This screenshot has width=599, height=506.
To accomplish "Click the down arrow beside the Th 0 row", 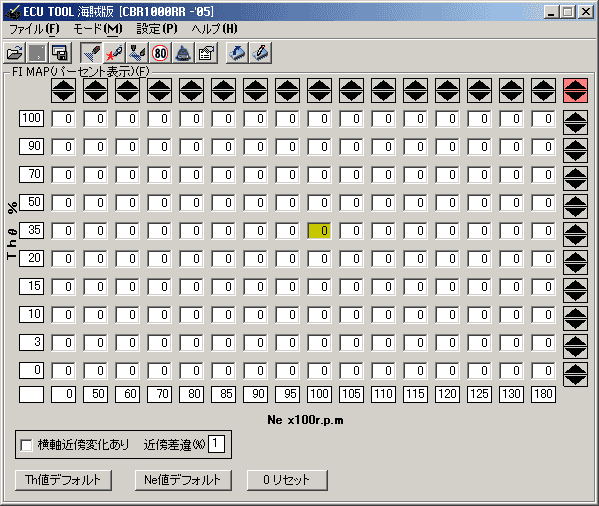I will [575, 380].
